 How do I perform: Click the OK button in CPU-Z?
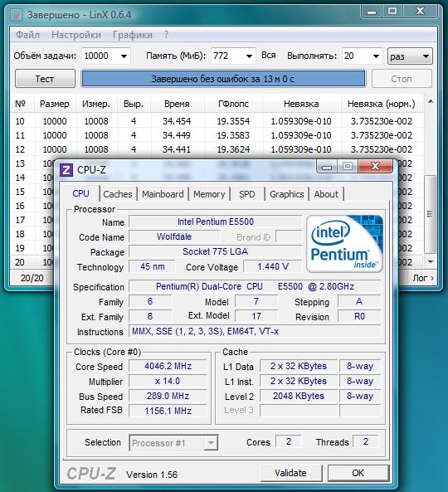coord(358,473)
